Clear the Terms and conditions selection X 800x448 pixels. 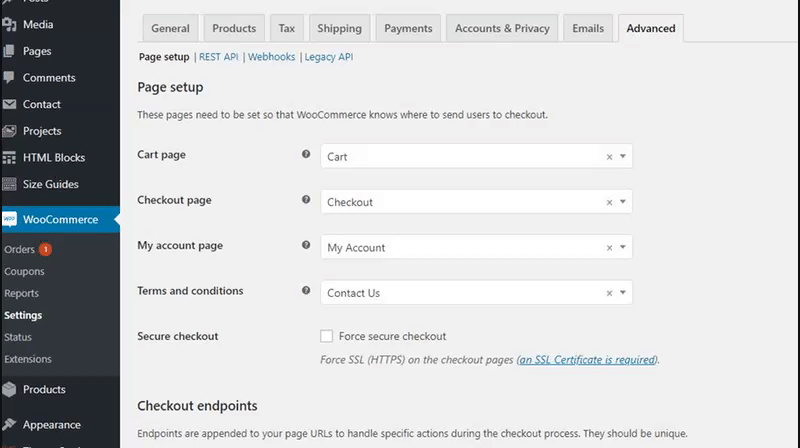pyautogui.click(x=609, y=293)
